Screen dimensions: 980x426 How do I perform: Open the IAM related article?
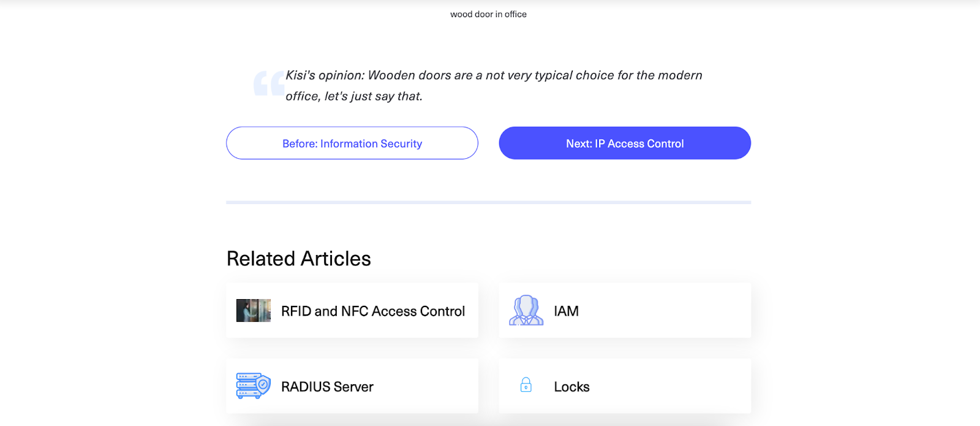pyautogui.click(x=625, y=310)
